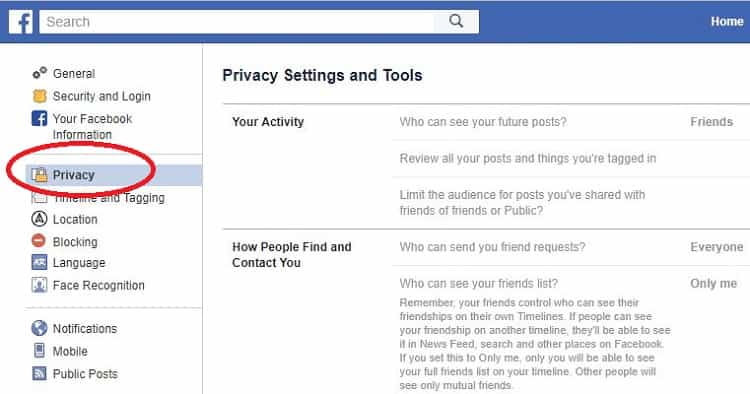
Task: Click the search magnifier icon
Action: pyautogui.click(x=456, y=22)
